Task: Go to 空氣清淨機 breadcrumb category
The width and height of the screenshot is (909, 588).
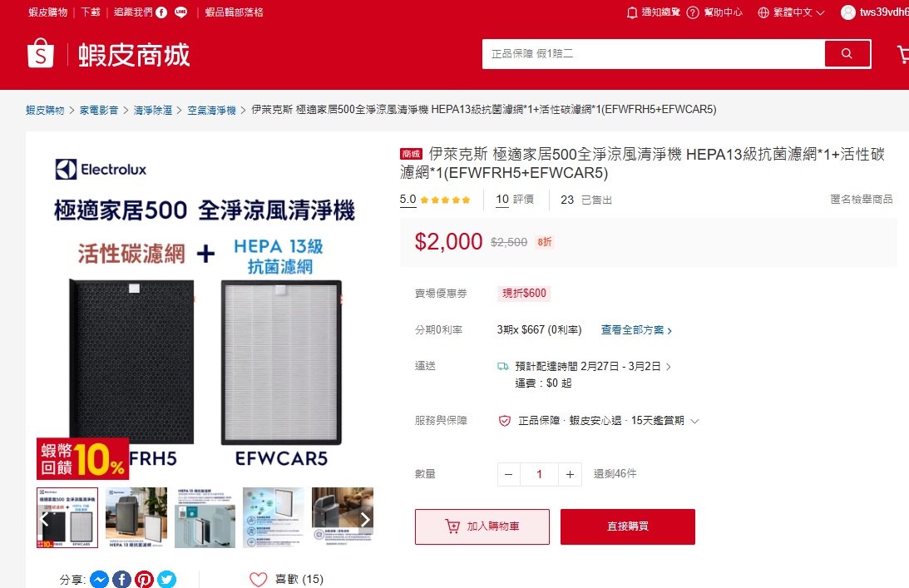Action: (x=211, y=110)
